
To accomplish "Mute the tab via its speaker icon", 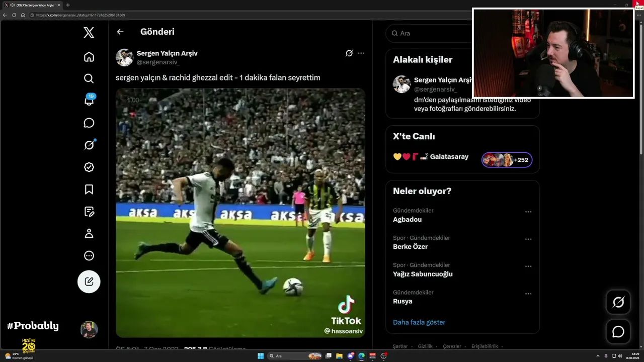I will point(12,5).
